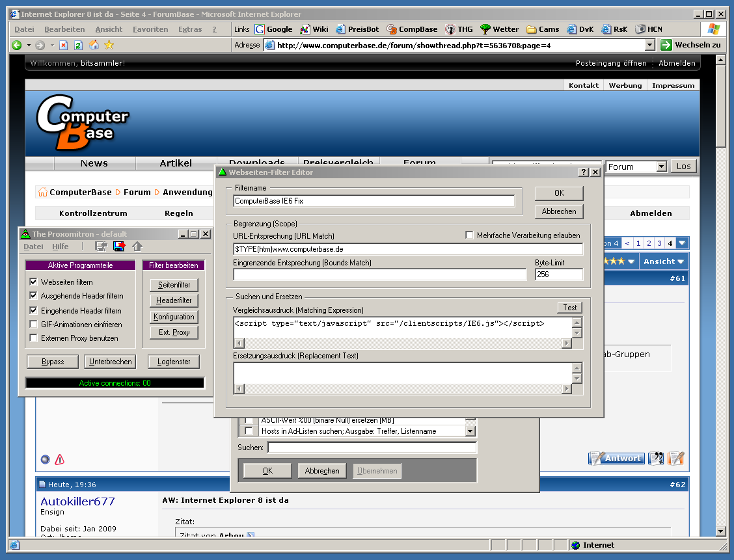Click the orange edit-post icon

pyautogui.click(x=675, y=458)
